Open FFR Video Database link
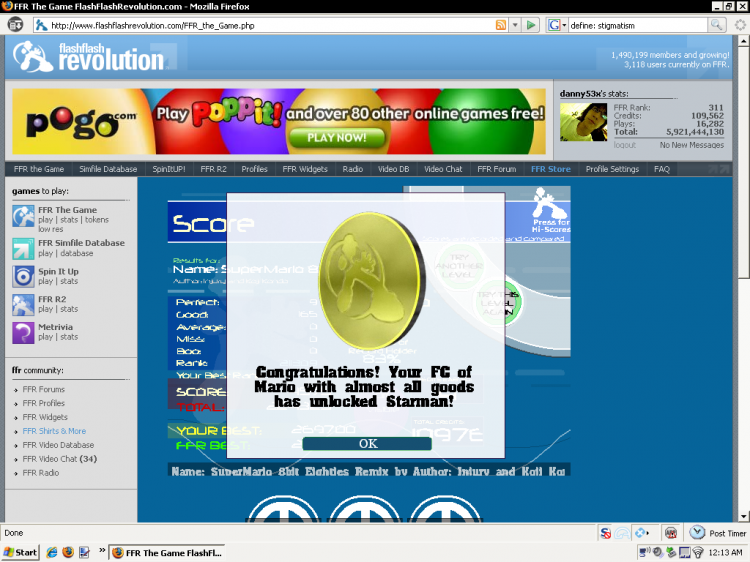 tap(58, 445)
